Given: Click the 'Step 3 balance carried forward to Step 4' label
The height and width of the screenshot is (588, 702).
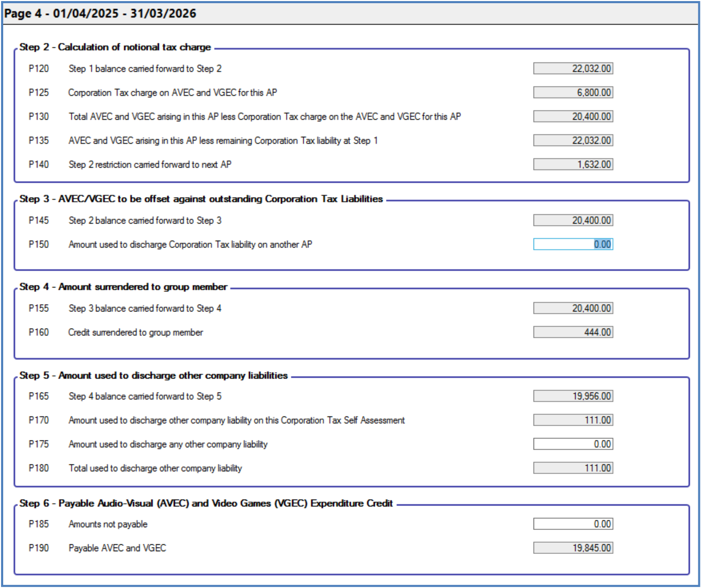Looking at the screenshot, I should coord(145,308).
